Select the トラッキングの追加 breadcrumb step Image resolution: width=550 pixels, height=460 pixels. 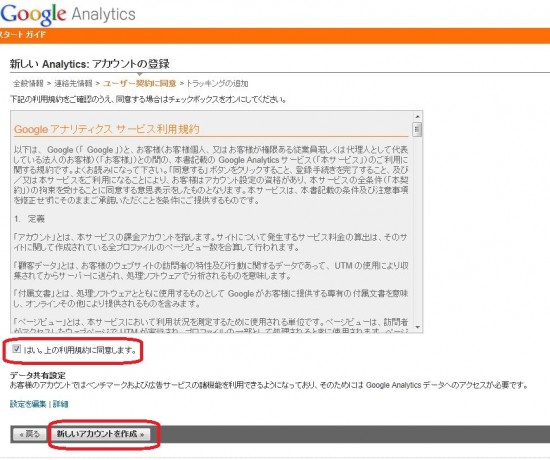217,84
